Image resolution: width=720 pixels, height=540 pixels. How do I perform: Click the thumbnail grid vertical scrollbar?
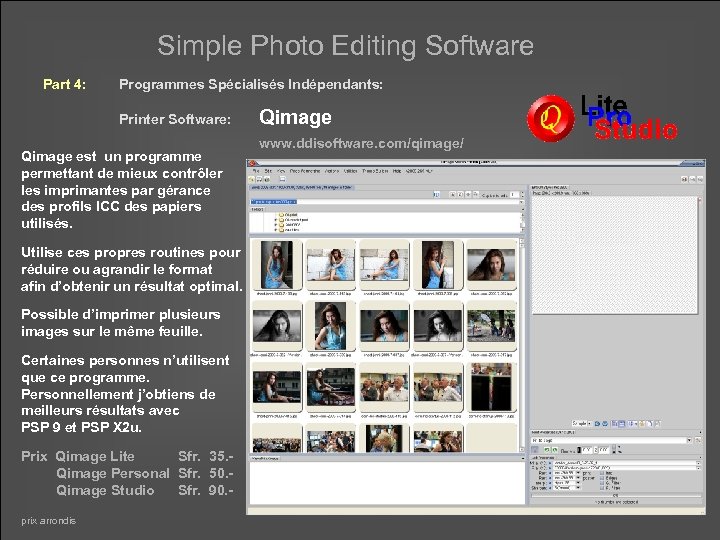point(522,345)
